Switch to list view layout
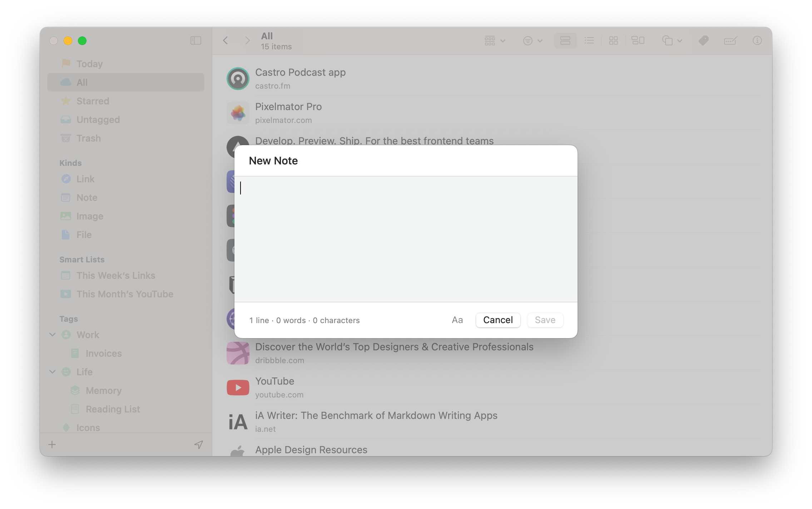812x509 pixels. (x=589, y=41)
